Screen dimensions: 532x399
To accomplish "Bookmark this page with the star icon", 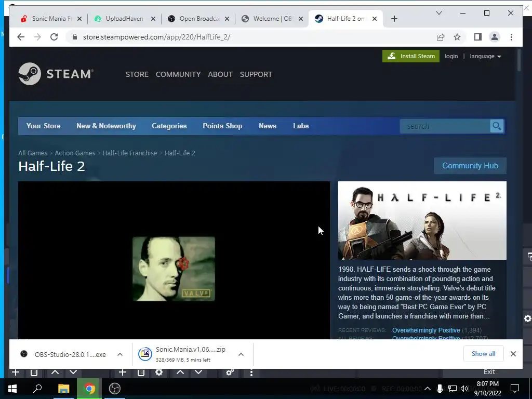I will (457, 37).
